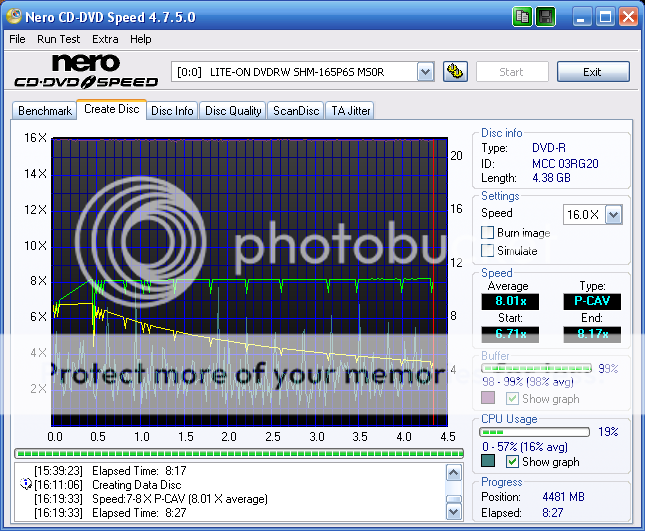The image size is (645, 531).
Task: Open the Extra menu
Action: click(105, 39)
